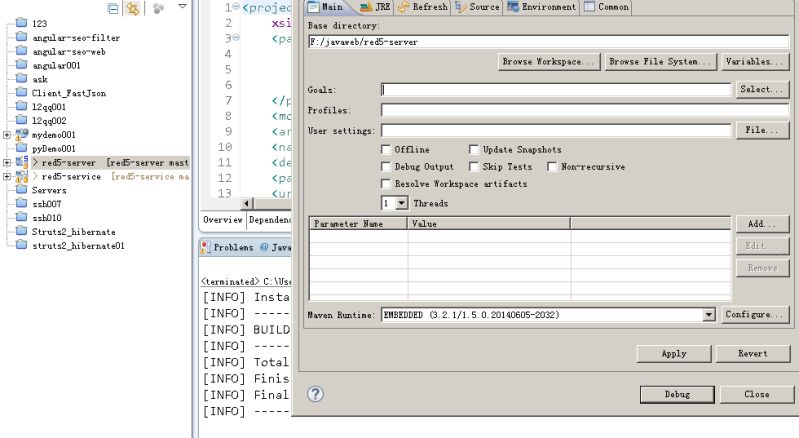Select angular001 project
Image resolution: width=799 pixels, height=438 pixels.
(x=56, y=65)
